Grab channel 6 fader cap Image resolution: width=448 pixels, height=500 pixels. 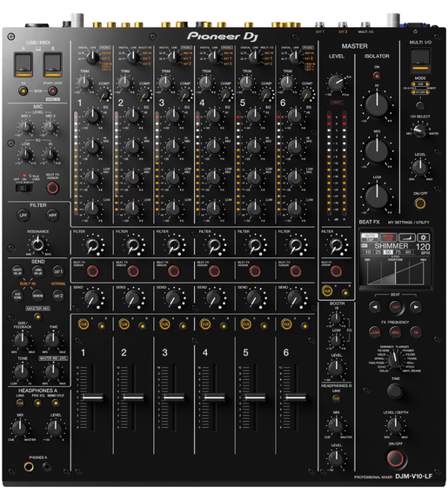tap(296, 397)
